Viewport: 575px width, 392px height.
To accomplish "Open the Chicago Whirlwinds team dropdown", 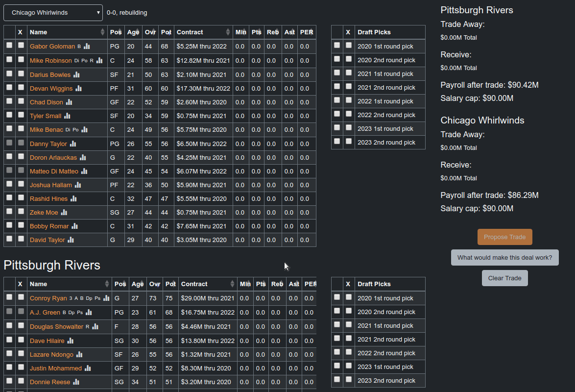I will (53, 13).
